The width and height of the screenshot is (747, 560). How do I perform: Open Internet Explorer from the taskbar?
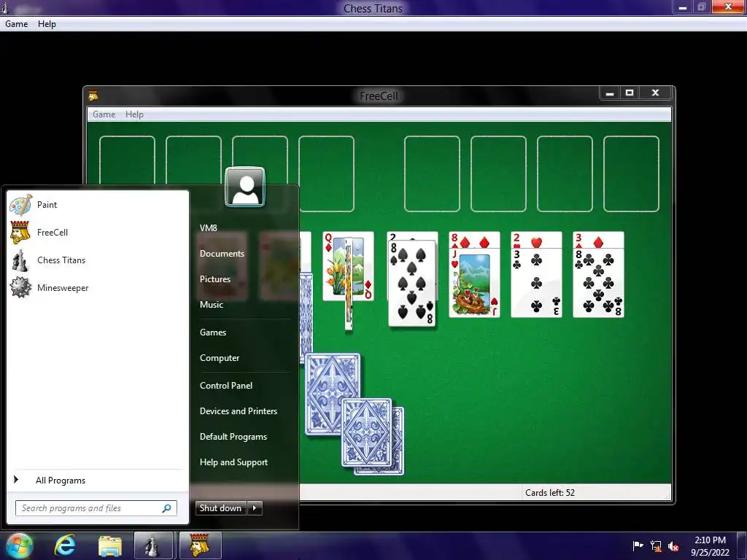65,545
